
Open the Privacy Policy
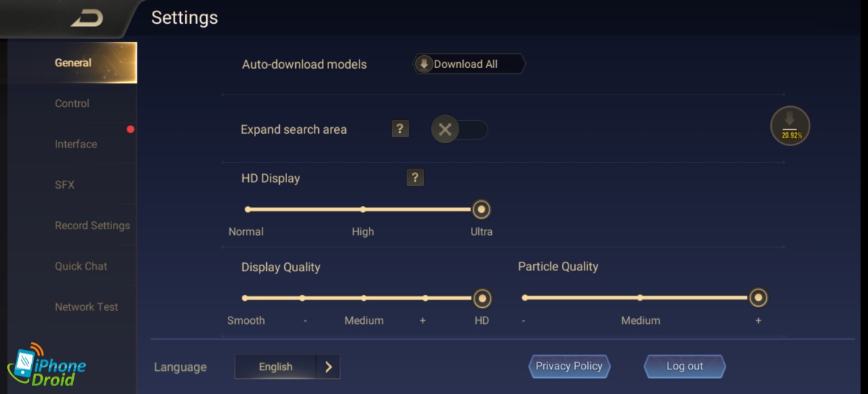point(569,366)
